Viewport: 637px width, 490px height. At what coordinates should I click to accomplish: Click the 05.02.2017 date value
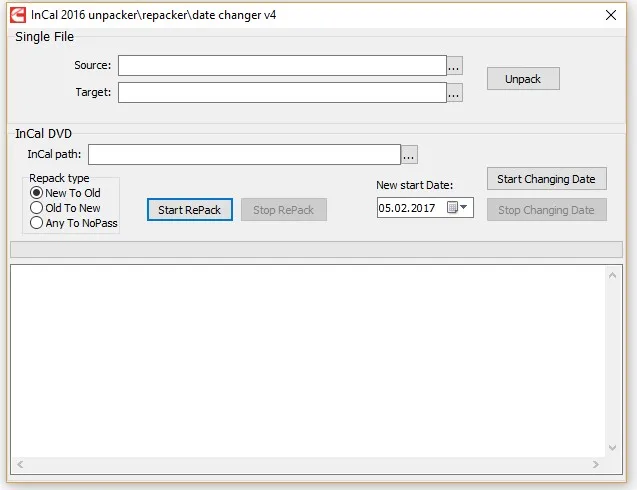[407, 208]
